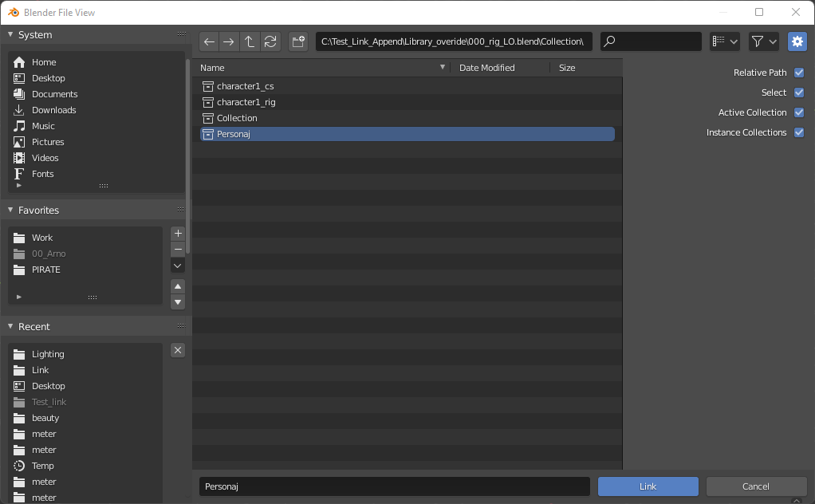Click the Cancel button

click(755, 486)
